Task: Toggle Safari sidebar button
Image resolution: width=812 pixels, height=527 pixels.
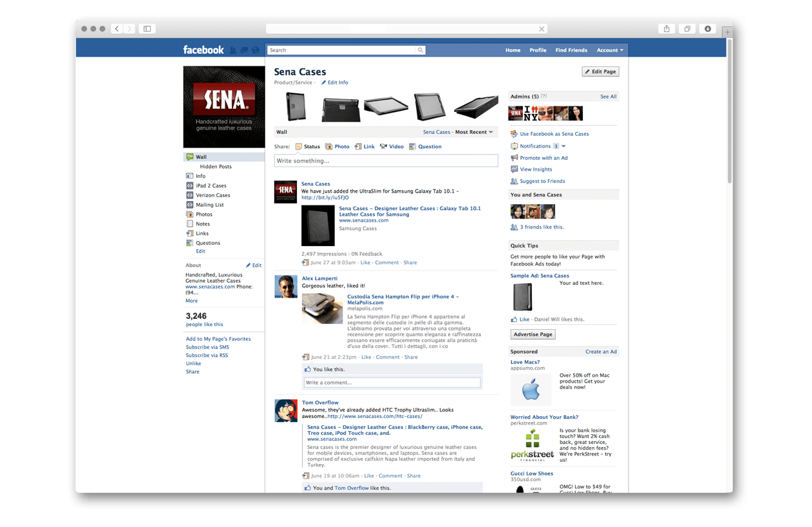Action: point(147,29)
